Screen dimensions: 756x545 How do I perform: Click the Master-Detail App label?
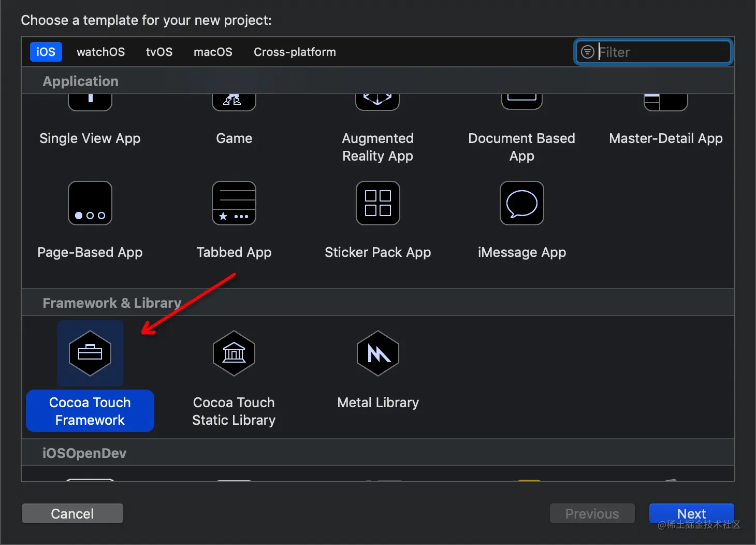coord(666,138)
